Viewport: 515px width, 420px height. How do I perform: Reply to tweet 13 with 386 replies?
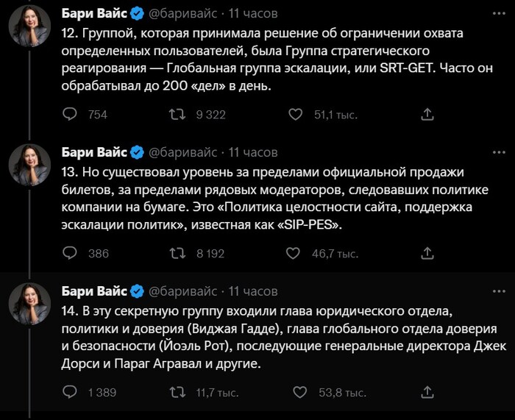pos(70,253)
